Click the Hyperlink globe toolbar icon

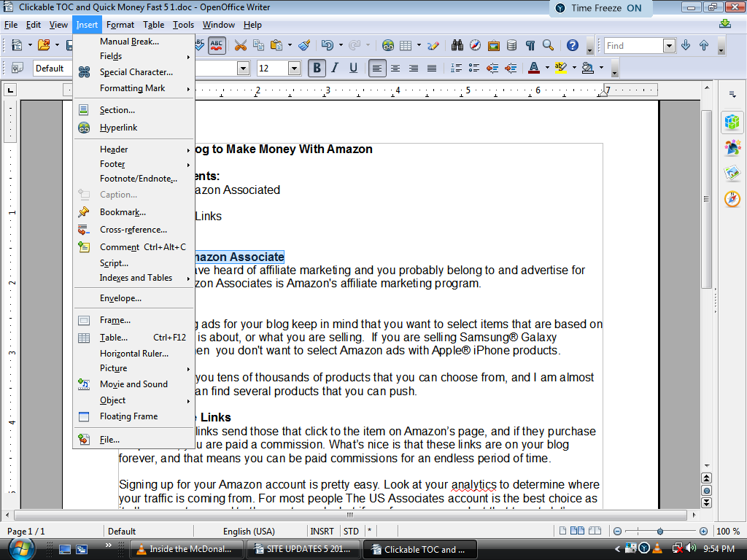point(388,45)
